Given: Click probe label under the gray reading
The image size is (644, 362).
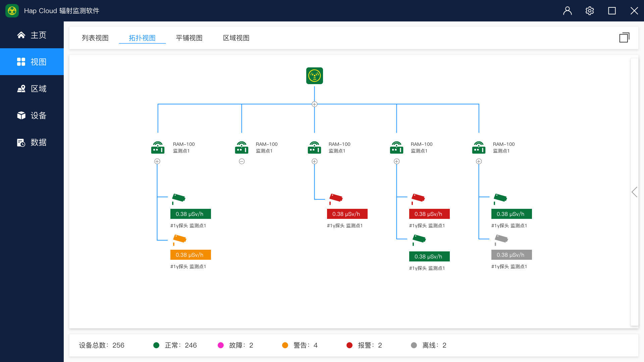Looking at the screenshot, I should tap(509, 266).
